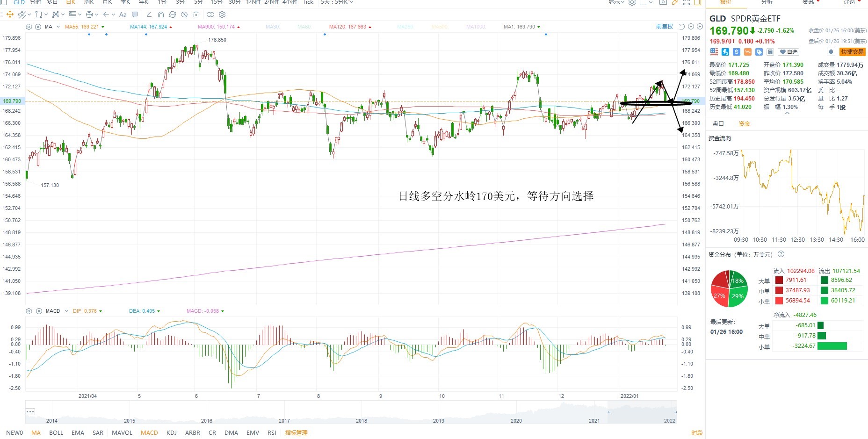Zoom in chart with plus icon
The height and width of the screenshot is (439, 868).
coord(700,27)
